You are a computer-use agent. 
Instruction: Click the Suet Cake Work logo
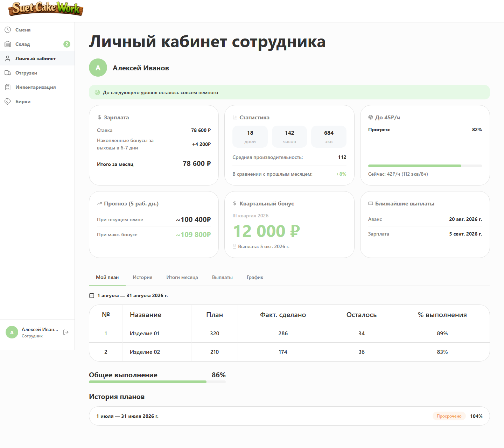(46, 9)
